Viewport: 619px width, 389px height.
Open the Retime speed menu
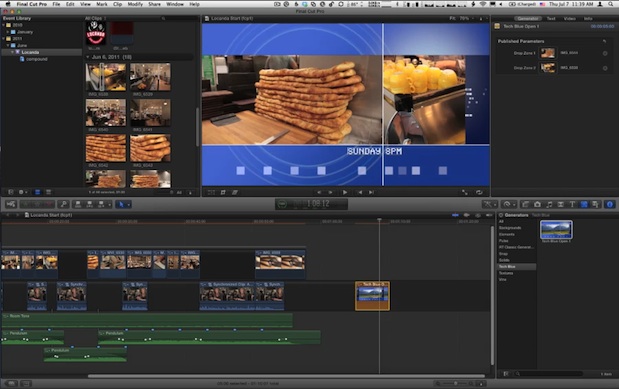[x=508, y=204]
